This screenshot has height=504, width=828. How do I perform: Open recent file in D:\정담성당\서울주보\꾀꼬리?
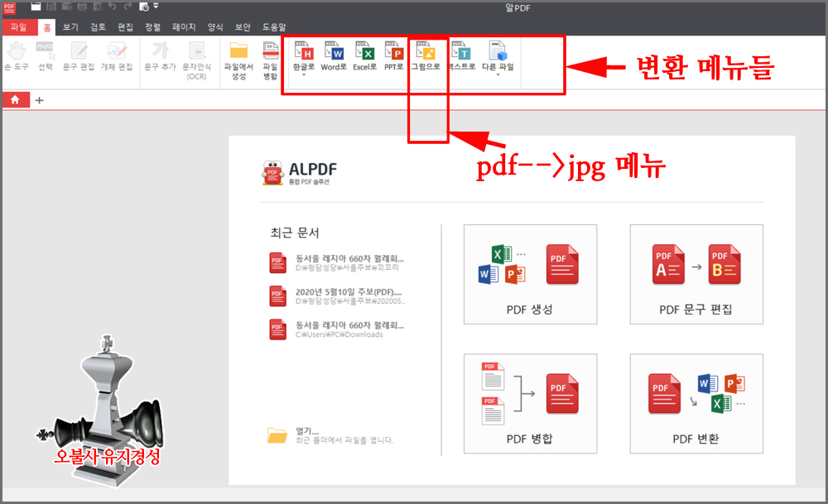pos(336,263)
